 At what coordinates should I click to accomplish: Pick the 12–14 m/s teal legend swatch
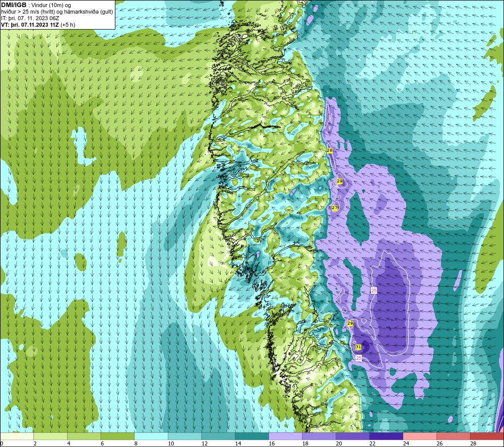click(218, 436)
